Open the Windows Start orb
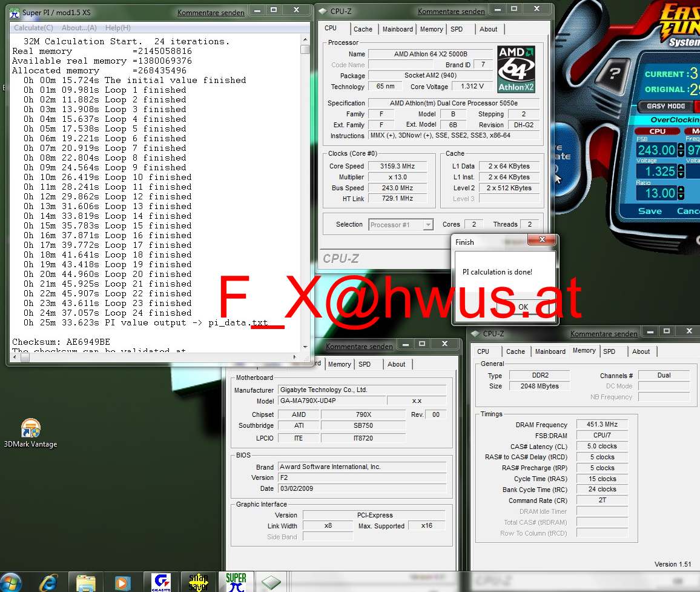The image size is (700, 592). 11,582
